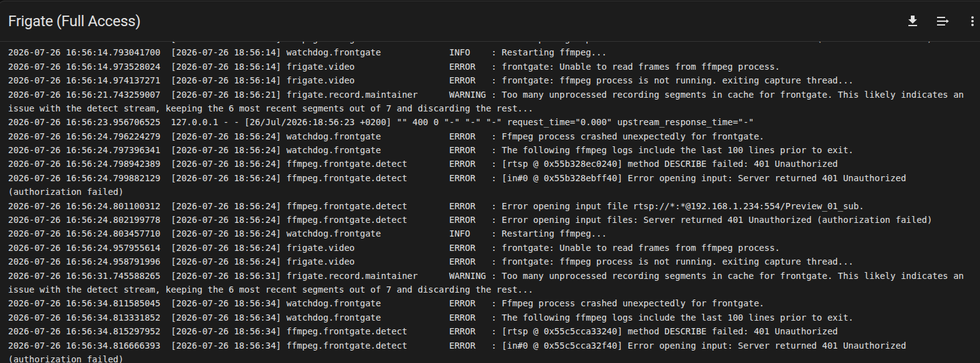Viewport: 980px width, 363px height.
Task: Select log line timestamped 16:56:34.816666393
Action: [x=457, y=352]
